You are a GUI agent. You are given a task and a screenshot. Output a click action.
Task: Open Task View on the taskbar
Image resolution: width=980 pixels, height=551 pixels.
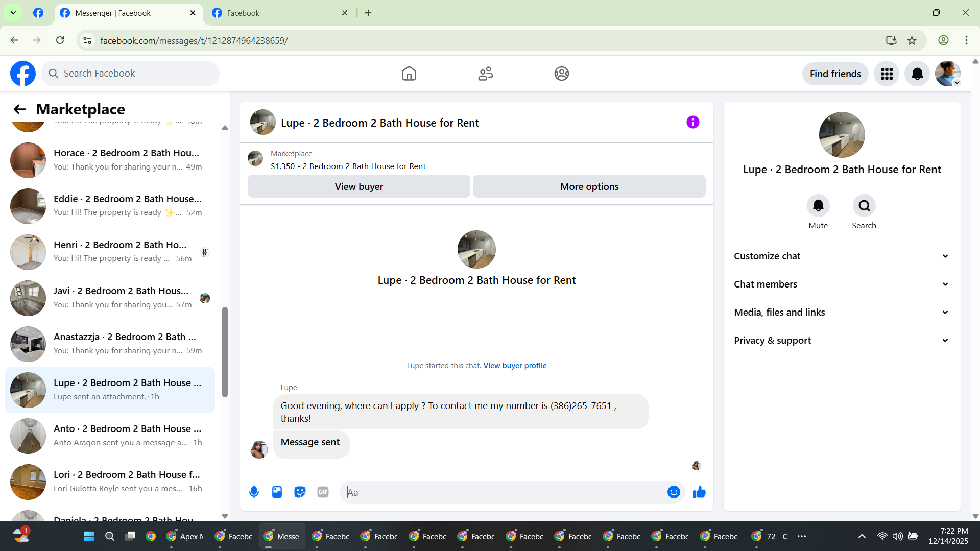click(130, 536)
